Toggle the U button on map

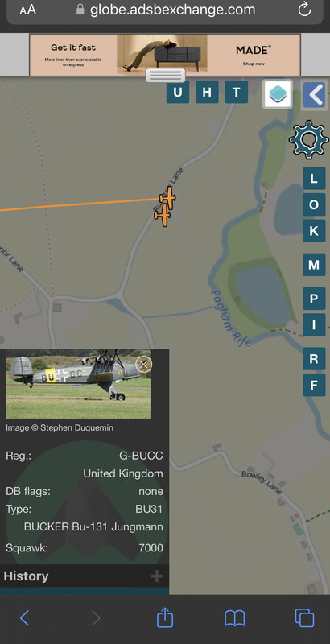click(178, 92)
